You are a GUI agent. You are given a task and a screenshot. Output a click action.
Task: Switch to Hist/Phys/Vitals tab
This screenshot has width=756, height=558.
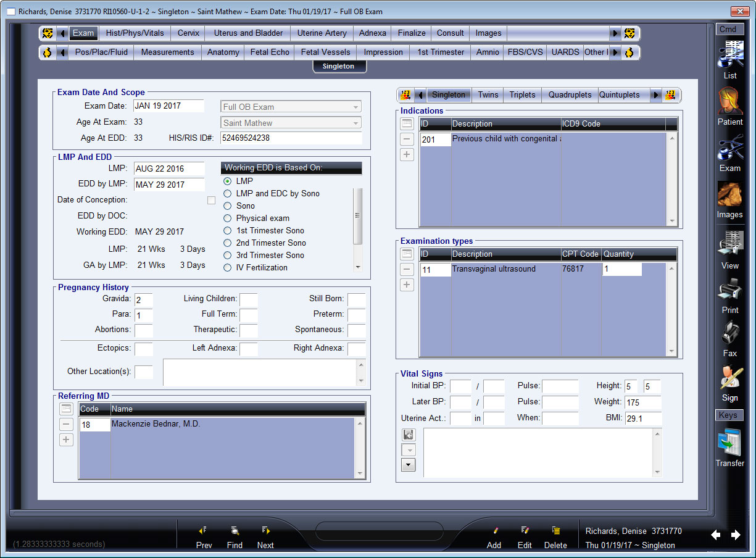135,33
